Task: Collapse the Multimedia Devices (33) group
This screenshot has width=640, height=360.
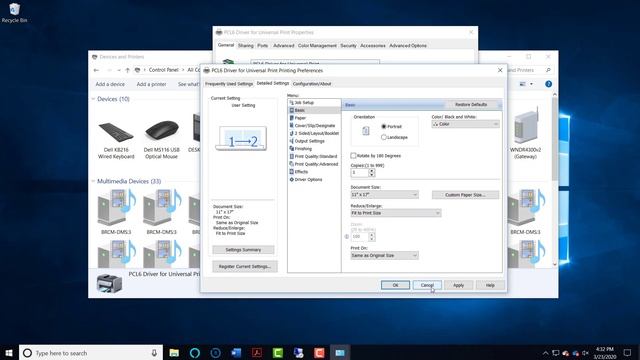Action: pos(93,181)
